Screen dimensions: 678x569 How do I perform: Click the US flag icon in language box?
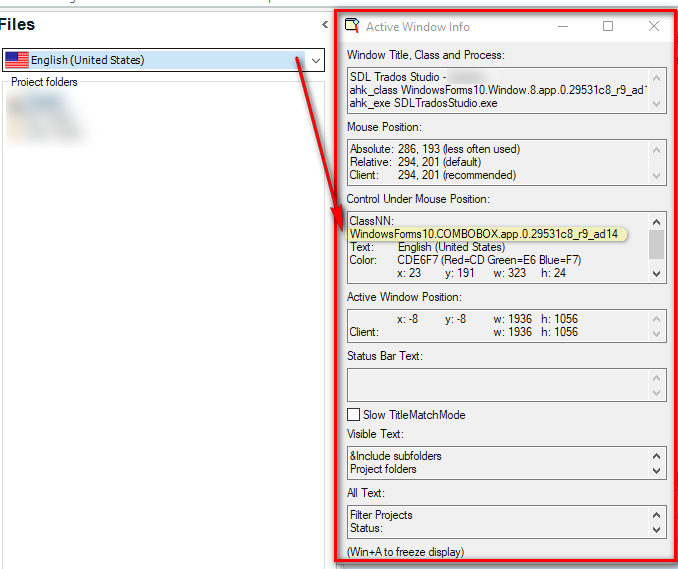(x=17, y=61)
